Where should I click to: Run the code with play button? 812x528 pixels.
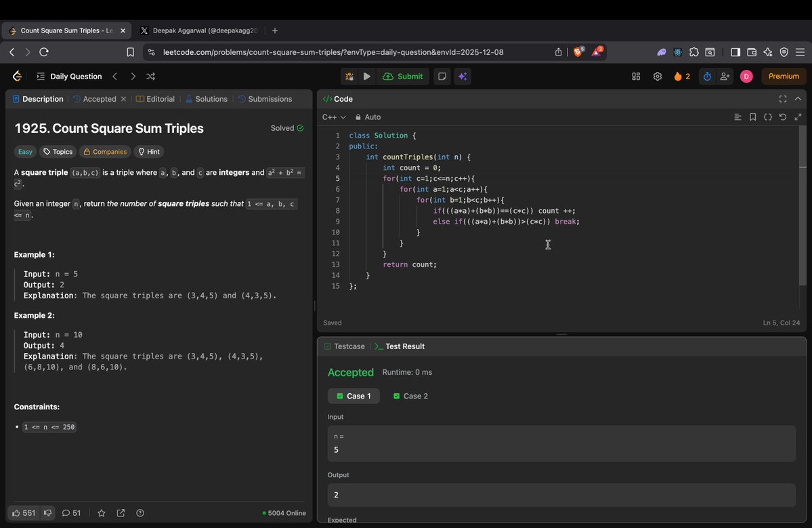(x=366, y=76)
